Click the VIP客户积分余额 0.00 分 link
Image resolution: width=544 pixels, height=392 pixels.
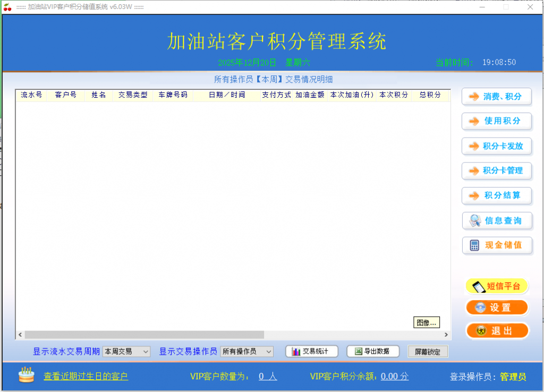(395, 377)
